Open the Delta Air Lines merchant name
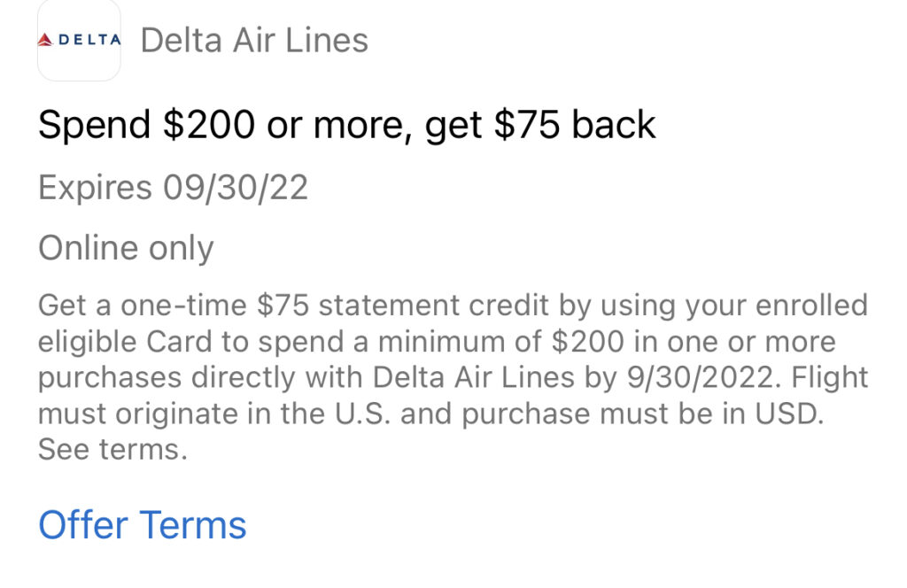907x588 pixels. pyautogui.click(x=254, y=41)
